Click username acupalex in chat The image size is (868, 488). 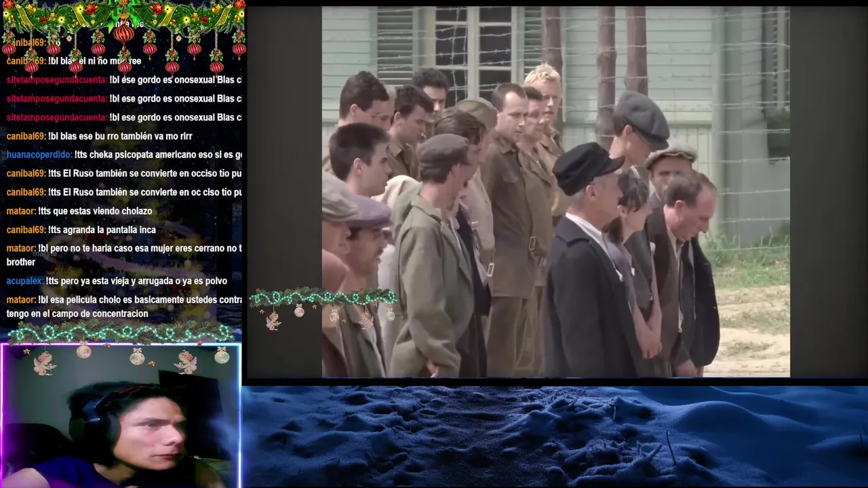click(x=24, y=281)
